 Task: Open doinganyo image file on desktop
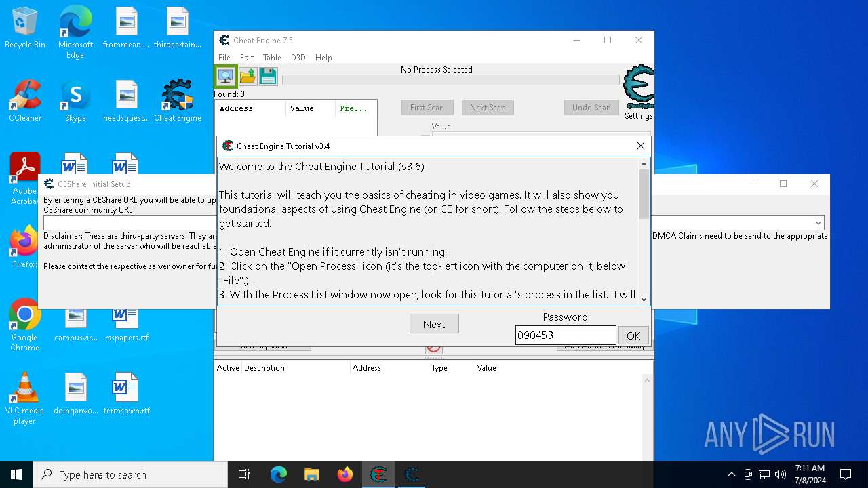(x=75, y=394)
